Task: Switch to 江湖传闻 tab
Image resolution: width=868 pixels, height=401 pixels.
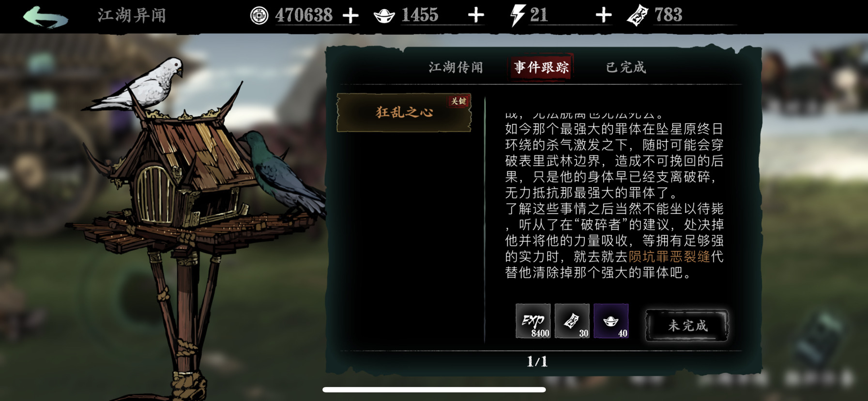Action: 456,67
